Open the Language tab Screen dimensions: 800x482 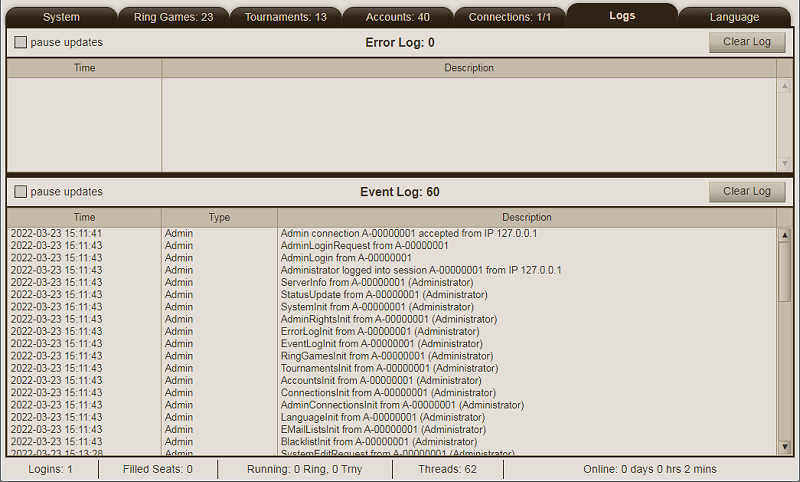734,17
